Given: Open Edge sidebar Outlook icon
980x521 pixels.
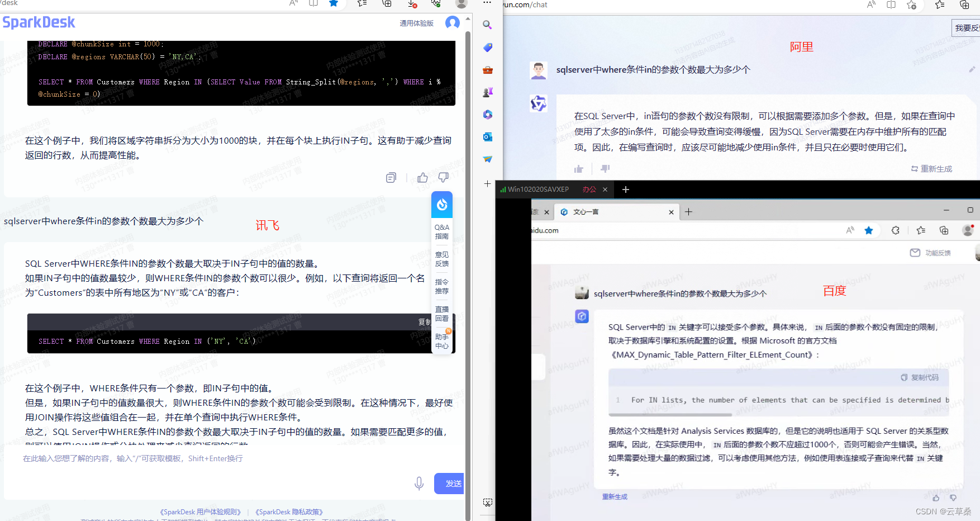Looking at the screenshot, I should 487,137.
